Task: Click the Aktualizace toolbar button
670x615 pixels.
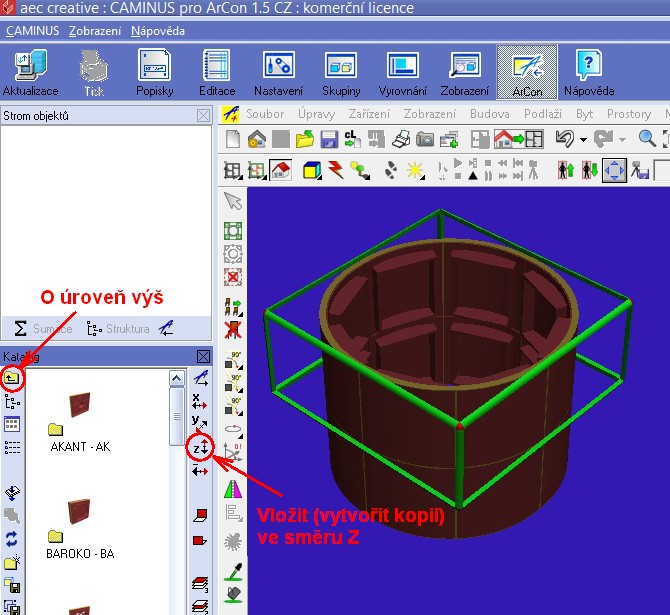Action: [x=30, y=73]
